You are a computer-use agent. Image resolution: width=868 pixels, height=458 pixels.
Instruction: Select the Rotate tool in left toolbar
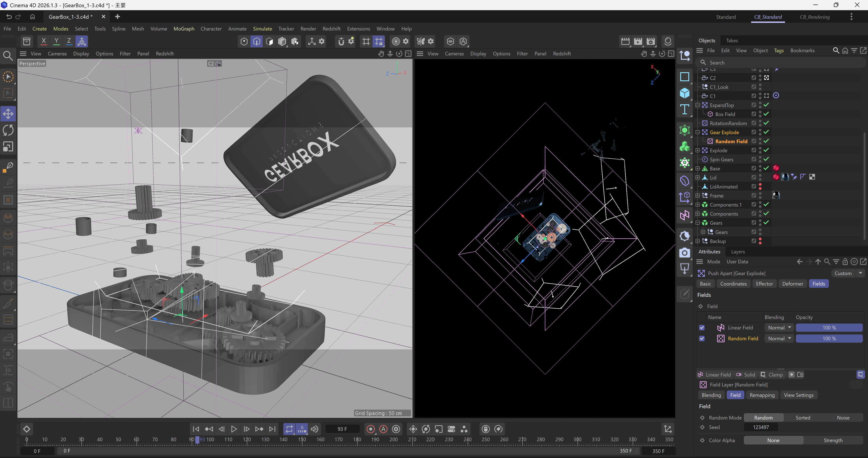click(x=8, y=130)
